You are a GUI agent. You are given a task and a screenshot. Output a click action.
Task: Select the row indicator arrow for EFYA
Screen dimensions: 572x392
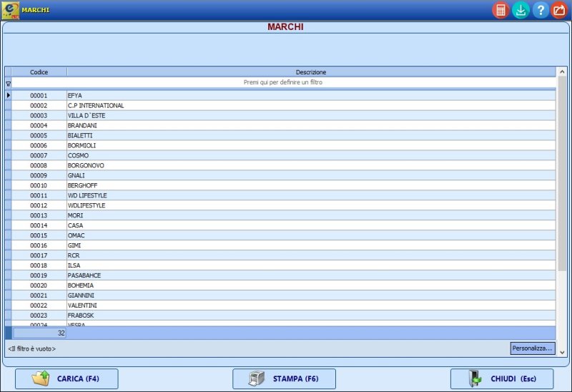9,95
